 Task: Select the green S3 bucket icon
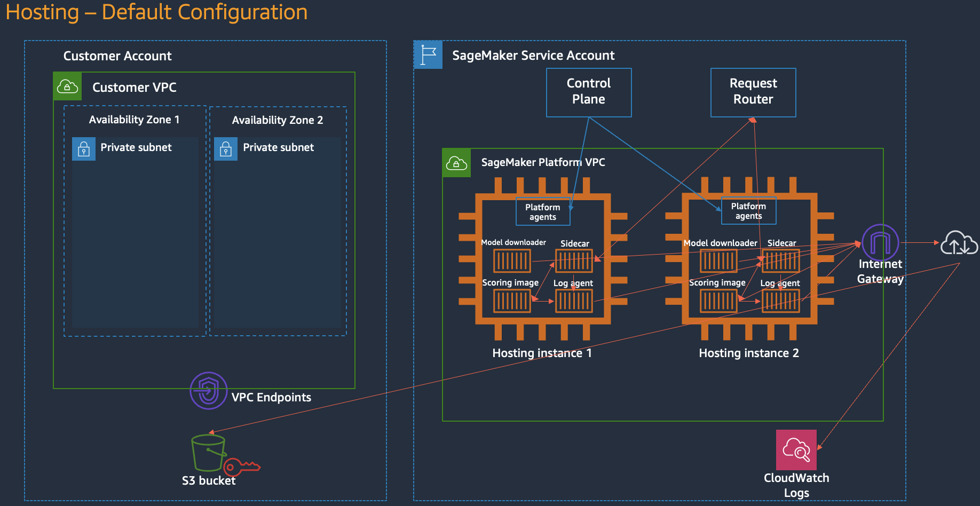[x=208, y=453]
